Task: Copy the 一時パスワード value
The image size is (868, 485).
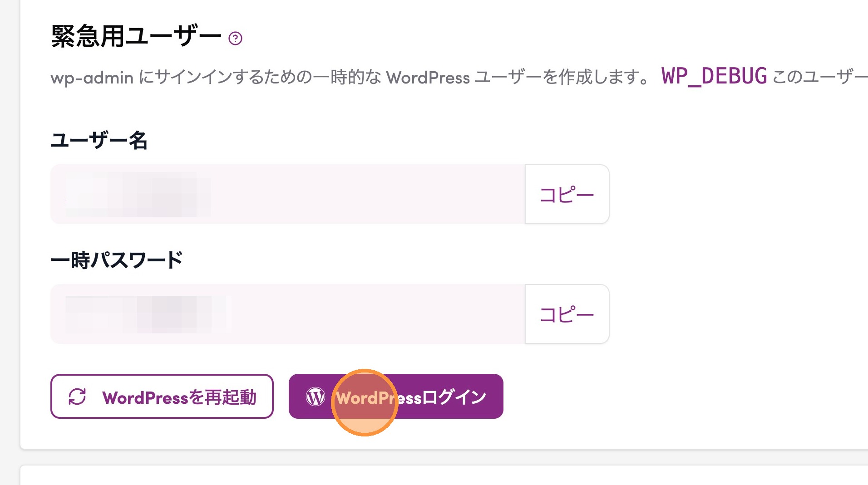Action: pos(567,314)
